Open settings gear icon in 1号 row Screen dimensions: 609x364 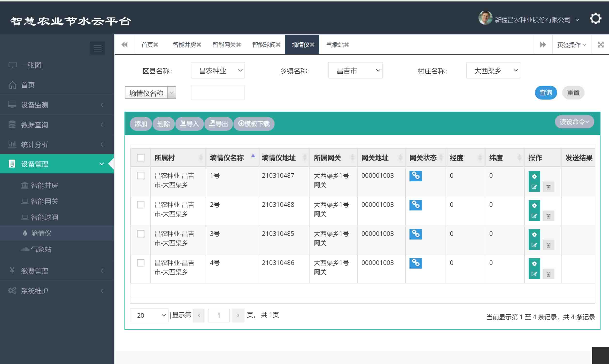click(534, 177)
